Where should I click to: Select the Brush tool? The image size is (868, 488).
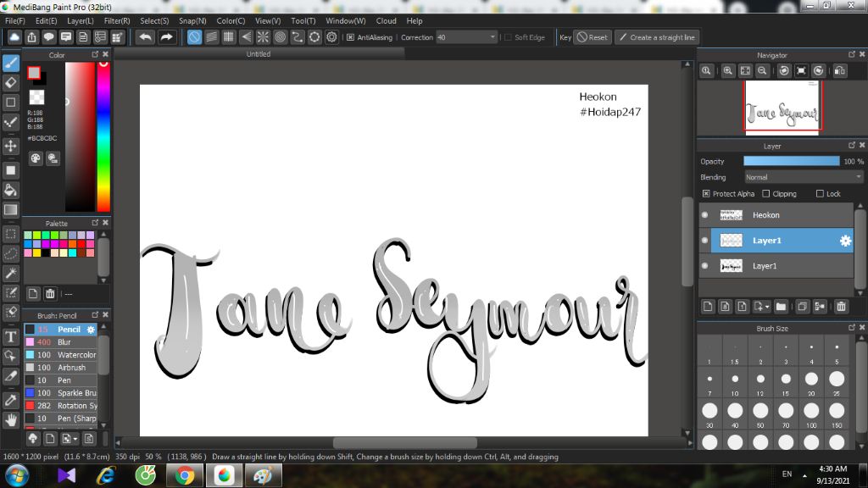point(10,63)
